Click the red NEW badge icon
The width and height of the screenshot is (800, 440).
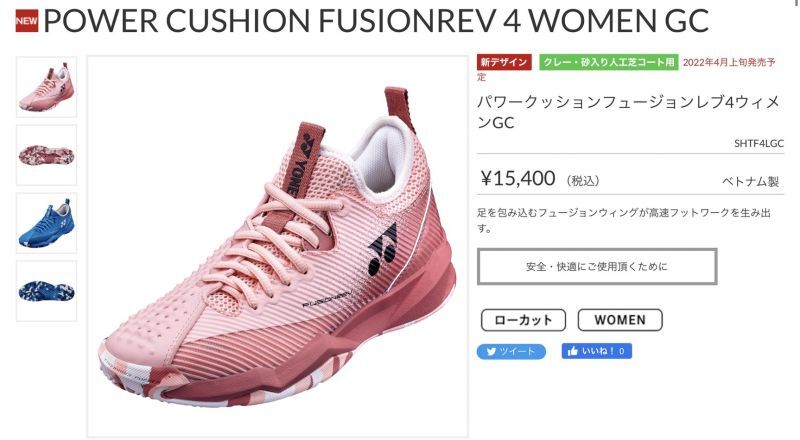[x=27, y=21]
